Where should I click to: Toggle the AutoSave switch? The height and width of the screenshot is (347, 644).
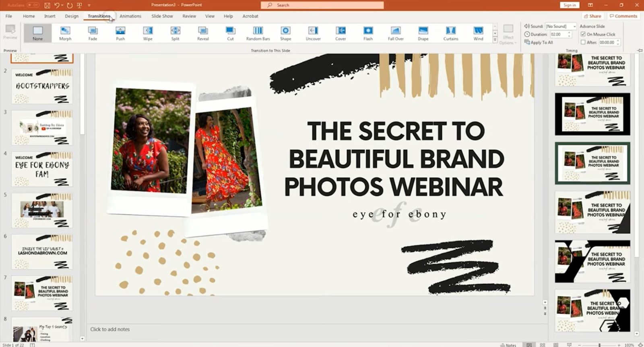[33, 5]
